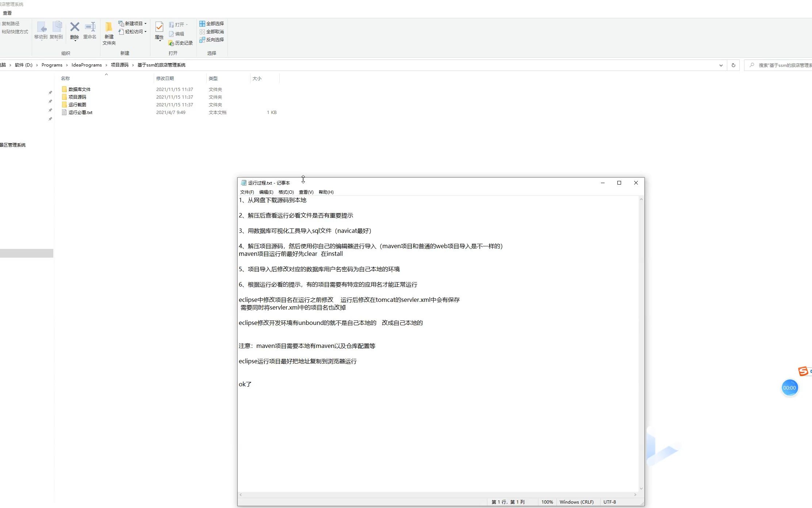Click the Delete (删除) ribbon icon
812x508 pixels.
(74, 27)
